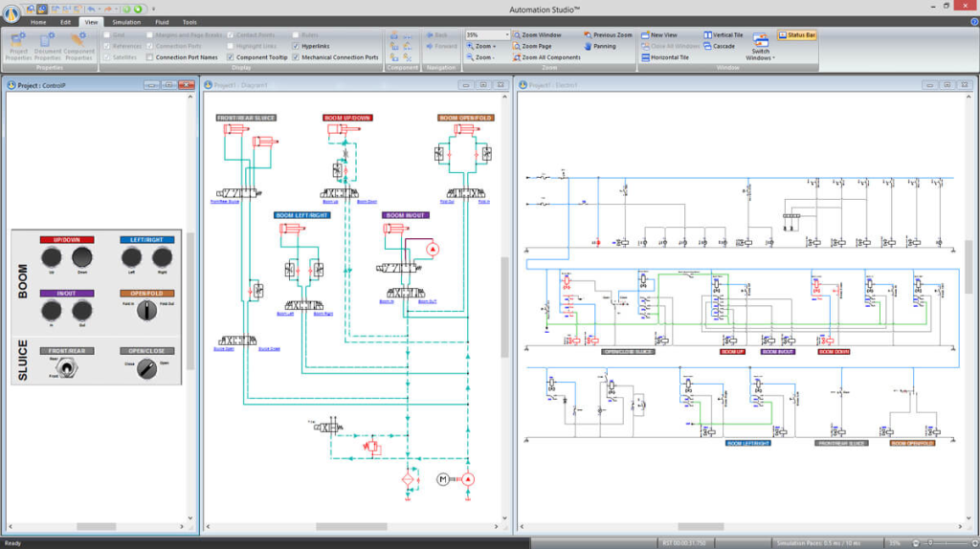Arrange windows with Cascade
The width and height of the screenshot is (980, 549).
720,46
